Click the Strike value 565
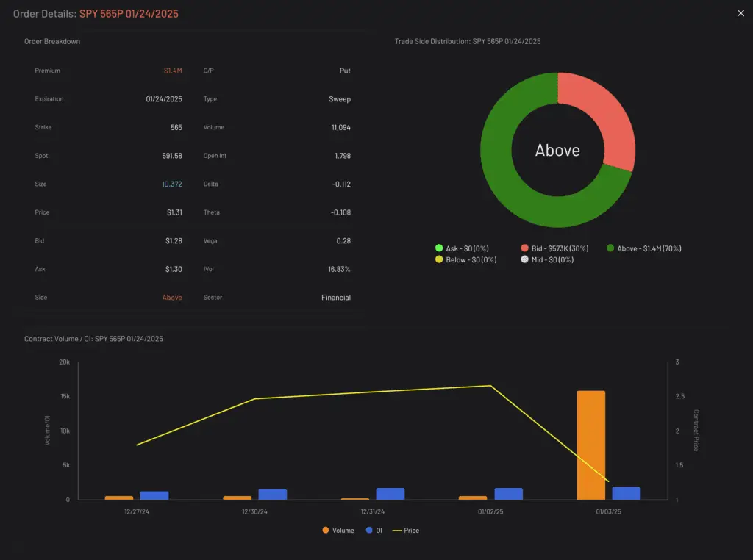Image resolution: width=753 pixels, height=560 pixels. [x=176, y=127]
